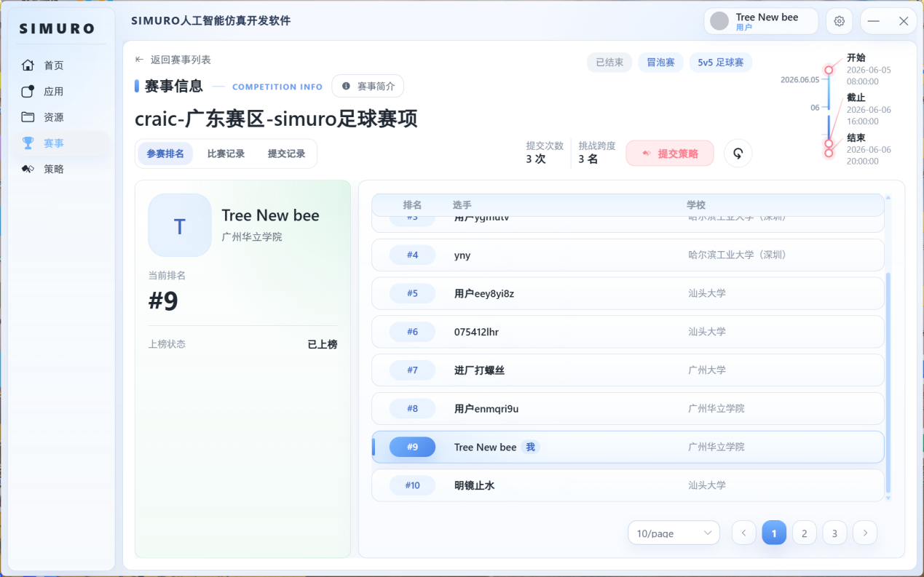Open the 赛事简介 button text

[x=376, y=86]
